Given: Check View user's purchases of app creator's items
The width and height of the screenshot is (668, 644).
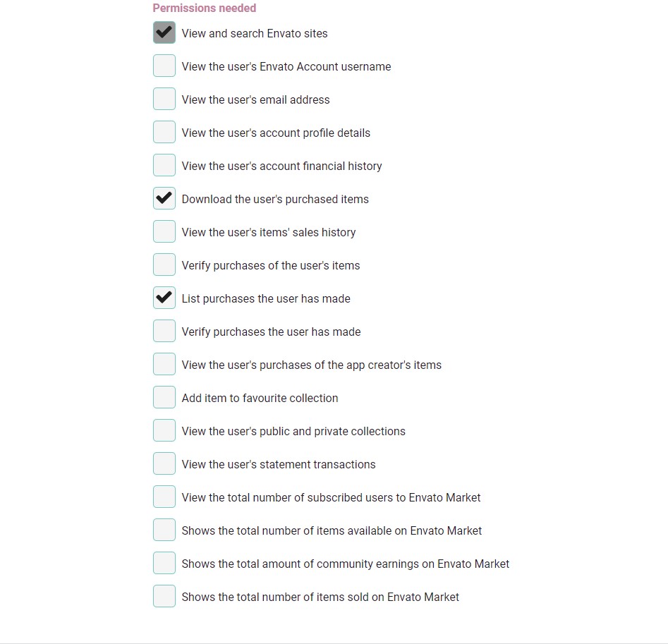Looking at the screenshot, I should click(x=164, y=365).
